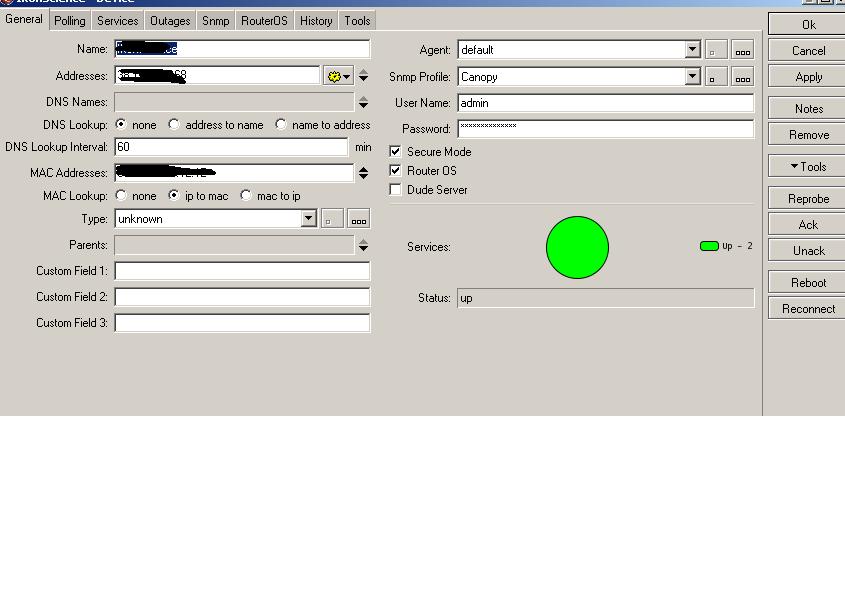Image resolution: width=845 pixels, height=600 pixels.
Task: Click the Addresses up-down arrows
Action: tap(363, 75)
